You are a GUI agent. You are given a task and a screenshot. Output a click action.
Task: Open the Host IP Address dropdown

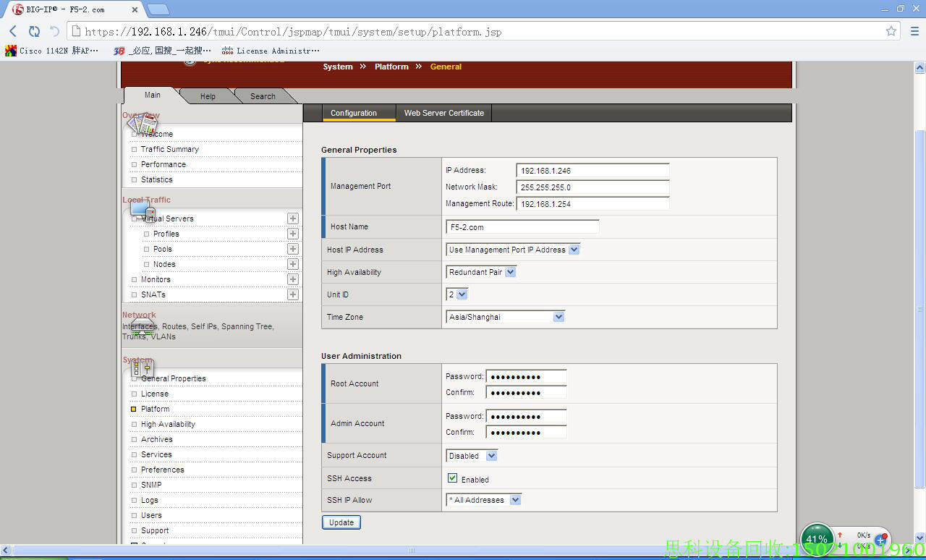513,250
